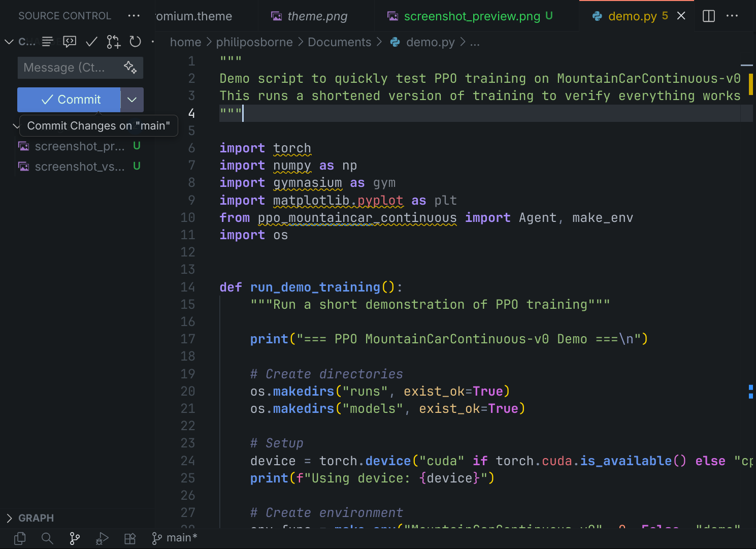Click the U status of screenshot_vs...

pos(137,166)
